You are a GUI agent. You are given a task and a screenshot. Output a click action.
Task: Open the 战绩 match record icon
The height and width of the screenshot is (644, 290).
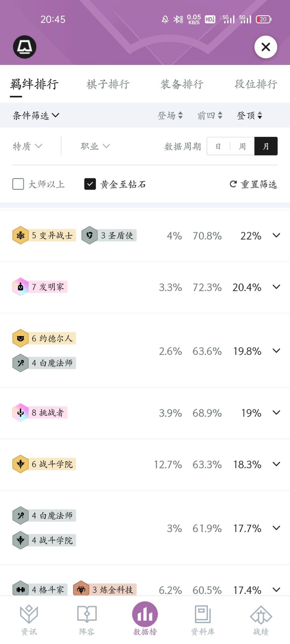tap(261, 615)
